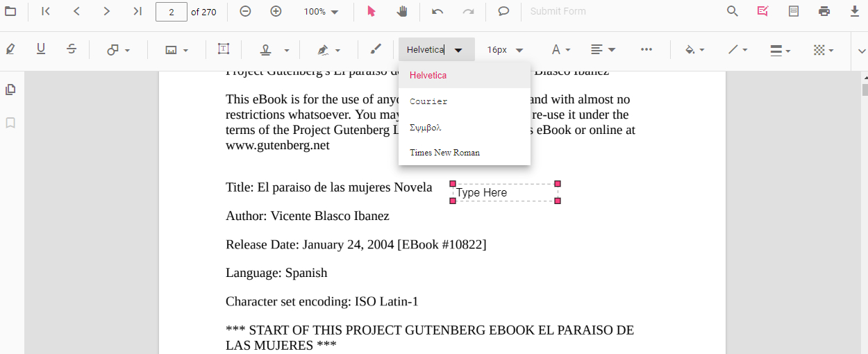The height and width of the screenshot is (354, 868).
Task: Click the Language: Spanish line
Action: pos(276,273)
